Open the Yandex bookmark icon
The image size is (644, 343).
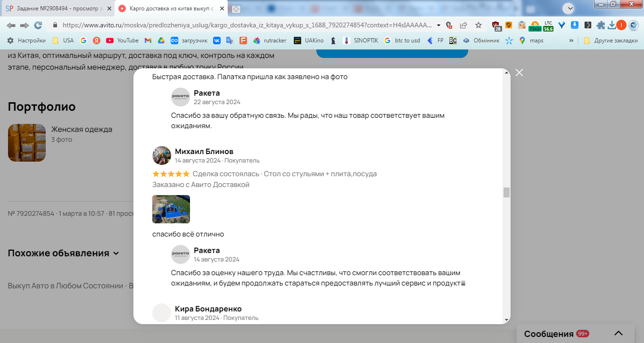point(96,41)
